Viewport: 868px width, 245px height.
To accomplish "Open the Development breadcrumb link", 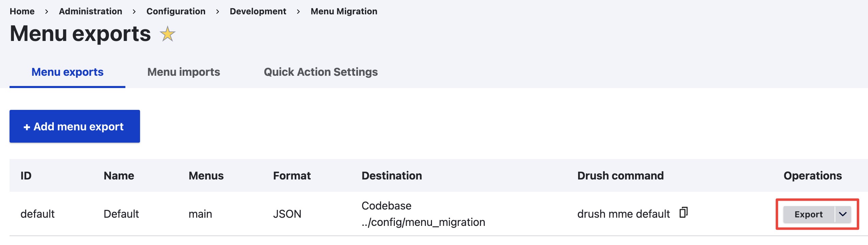I will click(x=258, y=11).
